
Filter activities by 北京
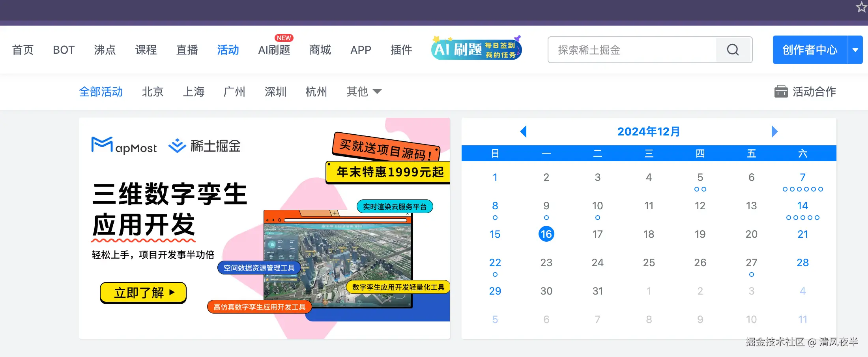pos(153,92)
